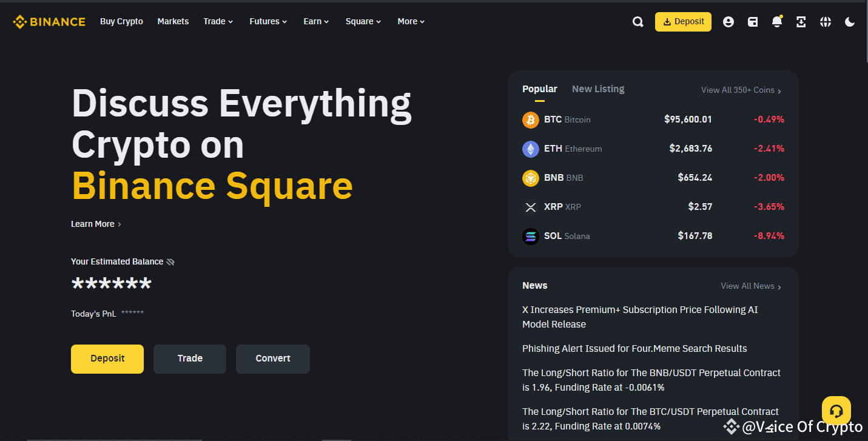Click the XRP change -3.65%
Screen dimensions: 868x441
pyautogui.click(x=769, y=207)
